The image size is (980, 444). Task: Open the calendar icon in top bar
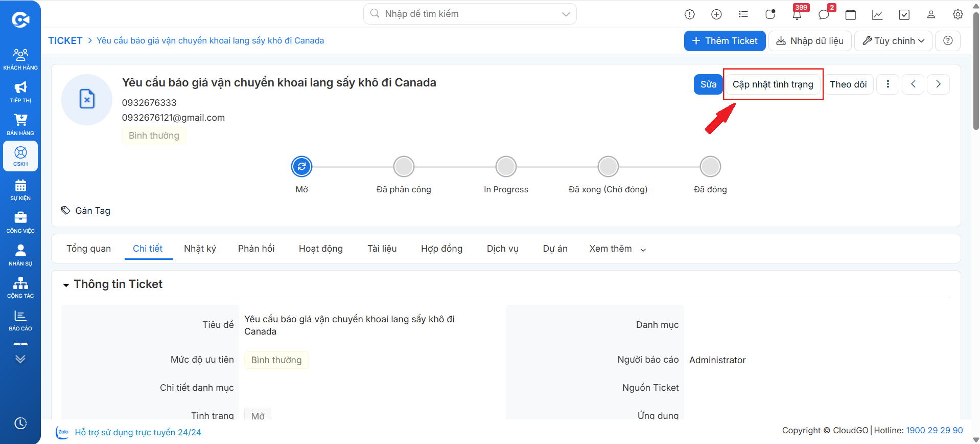click(851, 14)
